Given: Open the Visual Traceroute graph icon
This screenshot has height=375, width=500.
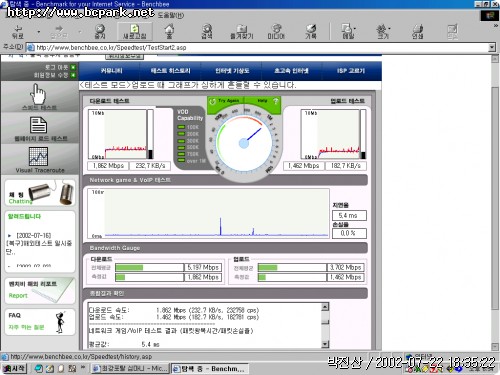Looking at the screenshot, I should [x=38, y=156].
